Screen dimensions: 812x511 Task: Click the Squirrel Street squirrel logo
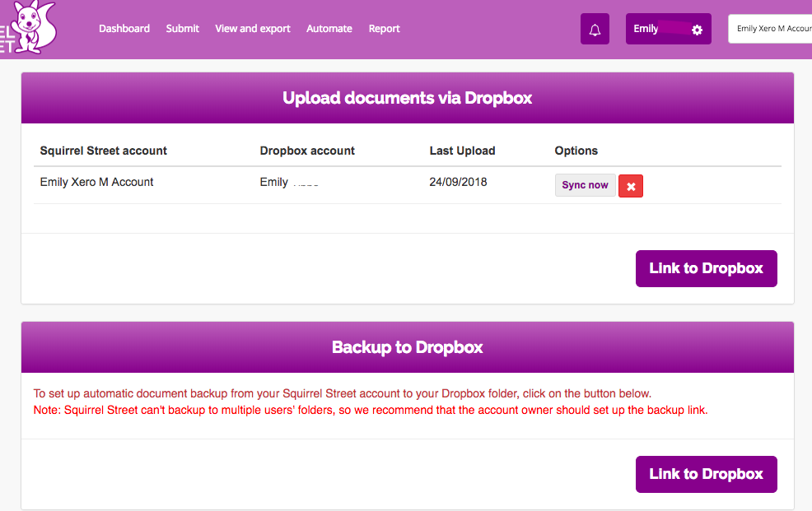[28, 27]
